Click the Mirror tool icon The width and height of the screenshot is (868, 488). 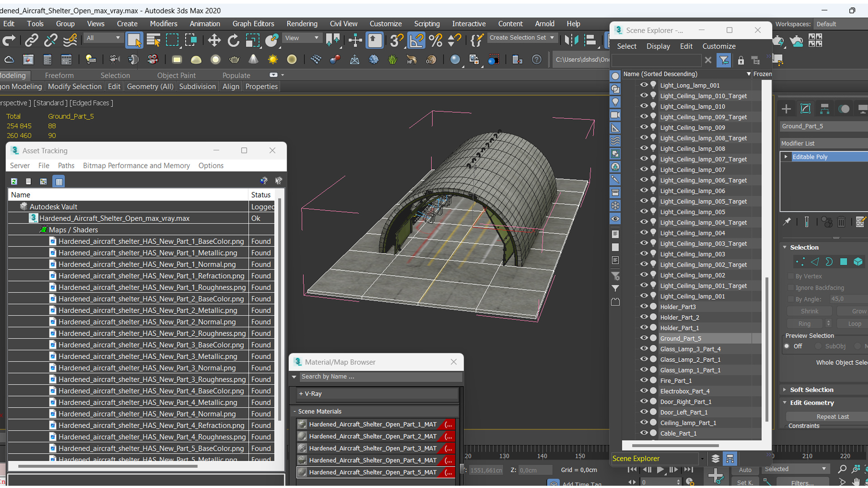571,41
